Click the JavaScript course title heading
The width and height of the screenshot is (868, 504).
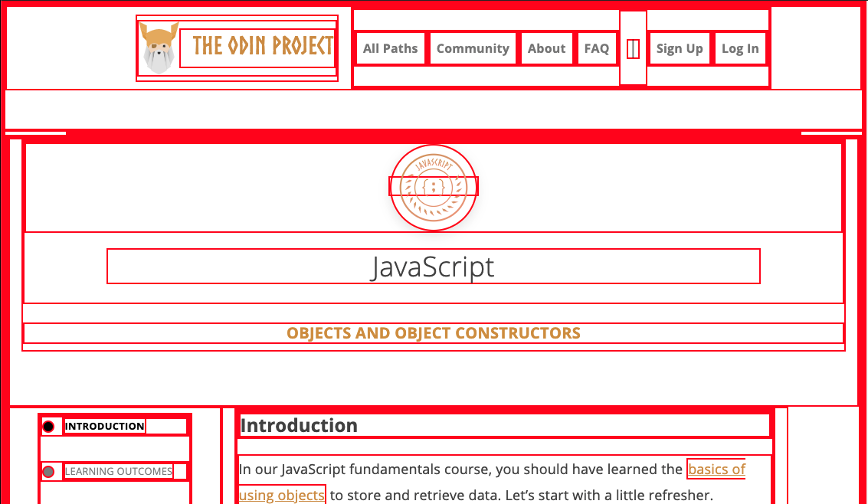(x=434, y=267)
